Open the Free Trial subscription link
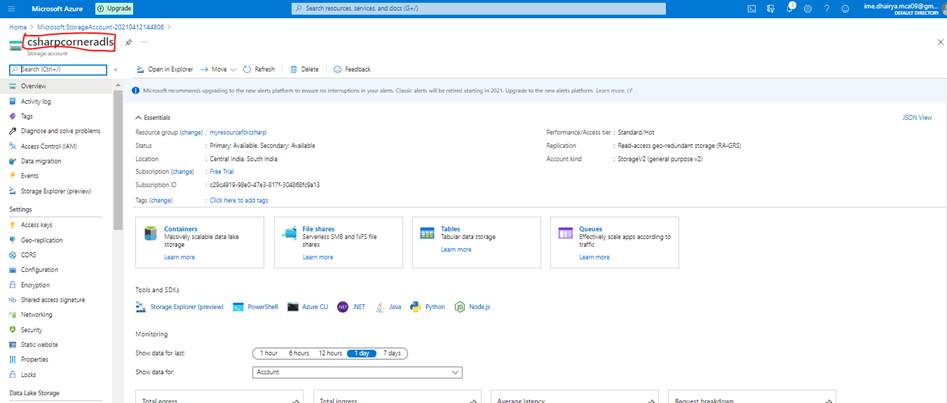 222,172
